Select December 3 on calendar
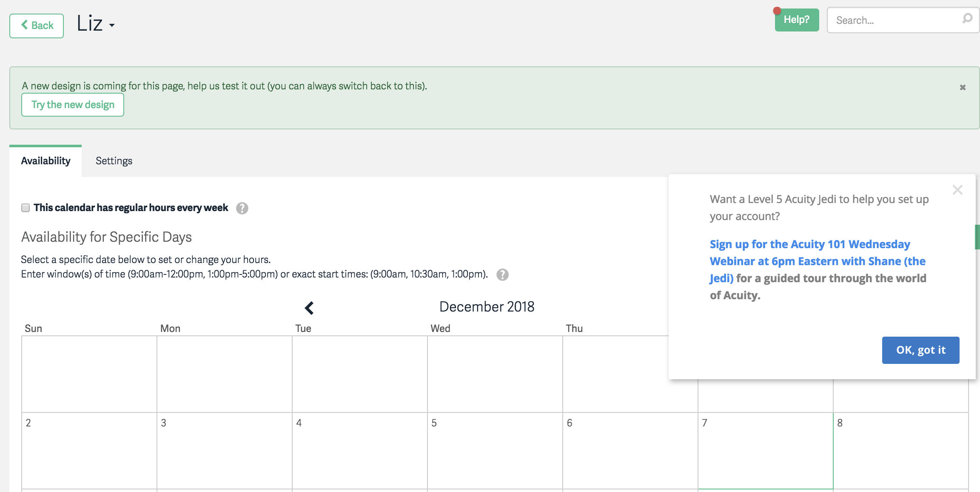980x492 pixels. pos(225,451)
